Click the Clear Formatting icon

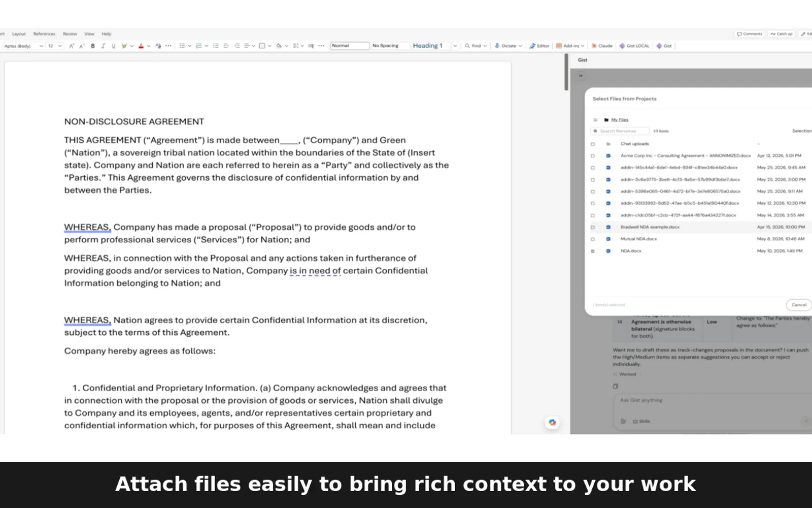(158, 46)
